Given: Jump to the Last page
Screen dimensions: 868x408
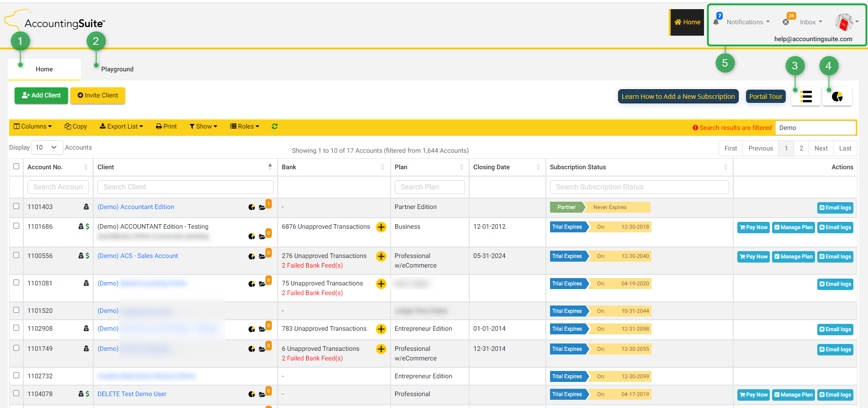Looking at the screenshot, I should pos(845,148).
